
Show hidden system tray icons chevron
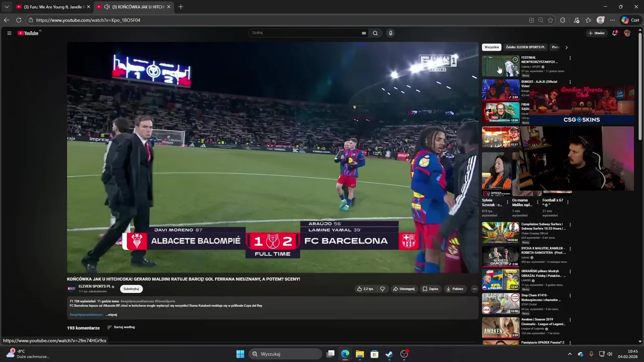tap(570, 354)
